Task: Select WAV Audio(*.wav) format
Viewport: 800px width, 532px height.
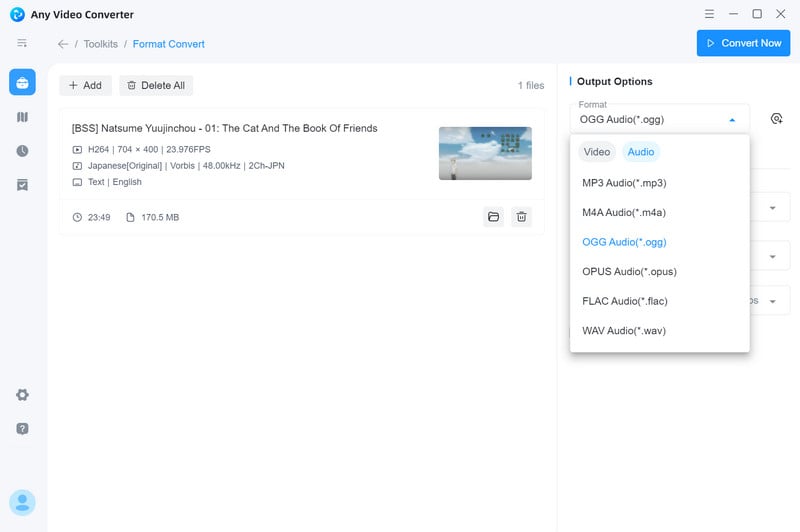Action: tap(660, 331)
